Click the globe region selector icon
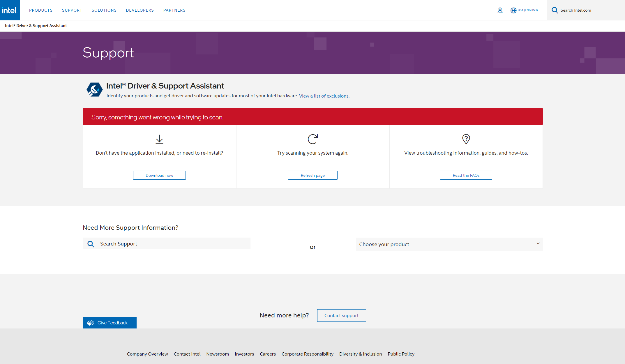The height and width of the screenshot is (364, 625). point(513,10)
